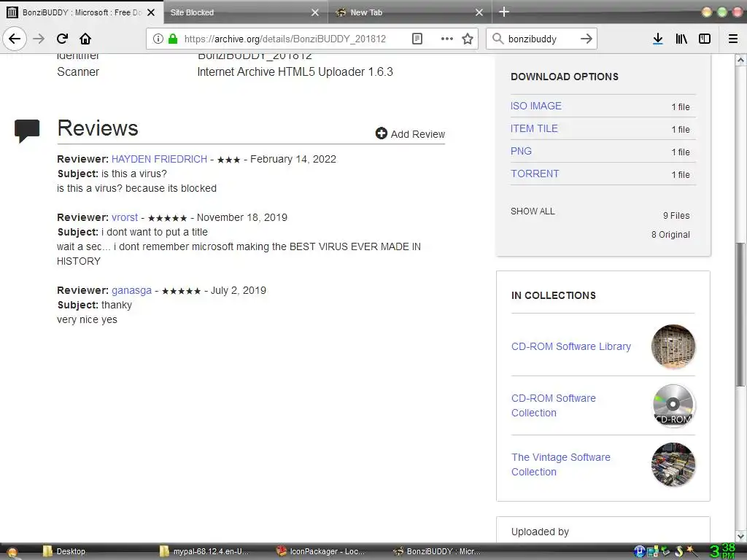Switch to BonziBUDDY taskbar window
The width and height of the screenshot is (747, 560).
tap(438, 551)
